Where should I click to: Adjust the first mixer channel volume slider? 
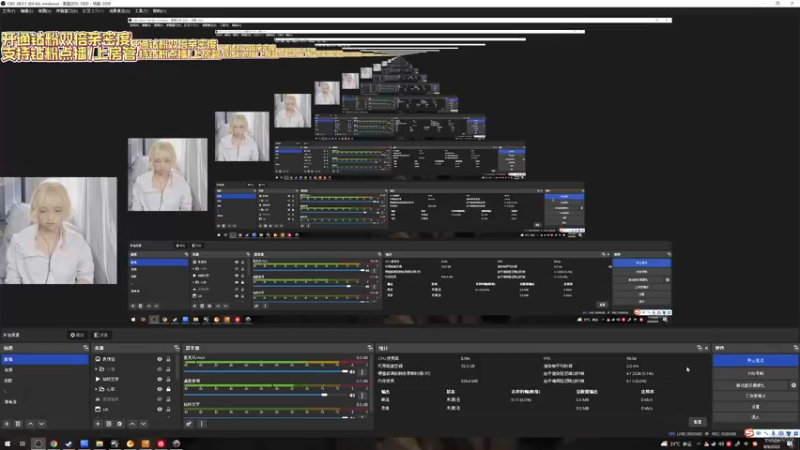(266, 371)
